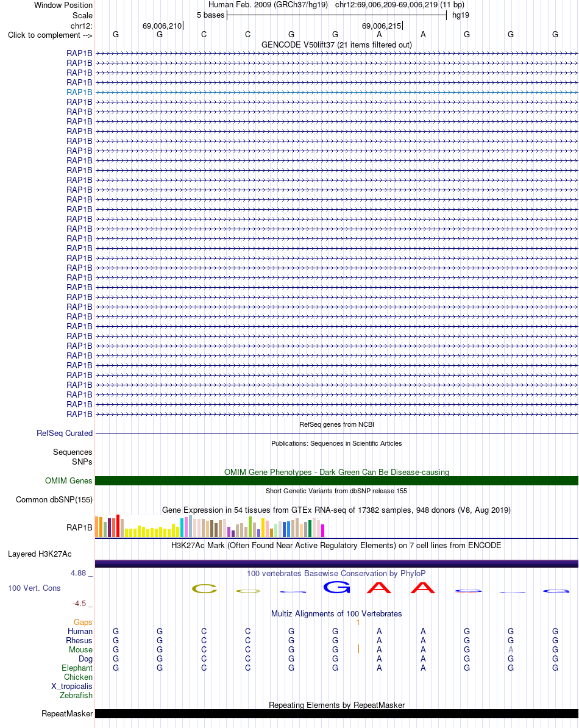This screenshot has width=579, height=728.
Task: Click the Window Position label
Action: click(63, 5)
